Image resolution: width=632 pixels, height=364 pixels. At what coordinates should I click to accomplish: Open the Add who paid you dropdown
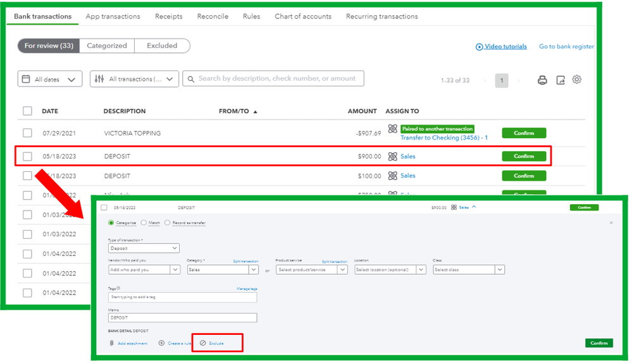coord(144,269)
